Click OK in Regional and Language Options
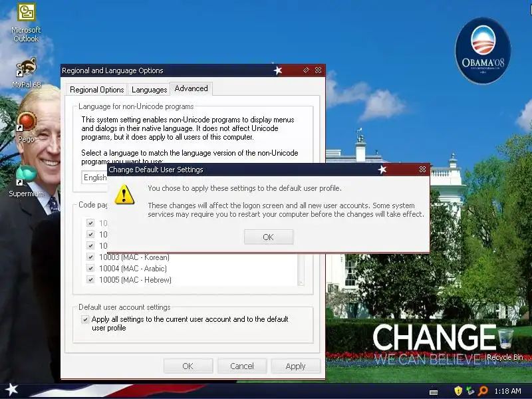 point(188,366)
